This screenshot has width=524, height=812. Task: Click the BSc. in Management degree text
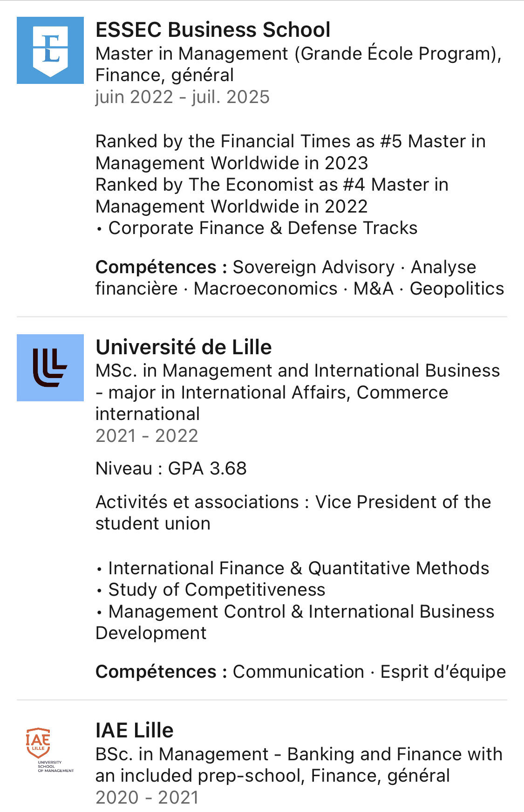point(299,765)
